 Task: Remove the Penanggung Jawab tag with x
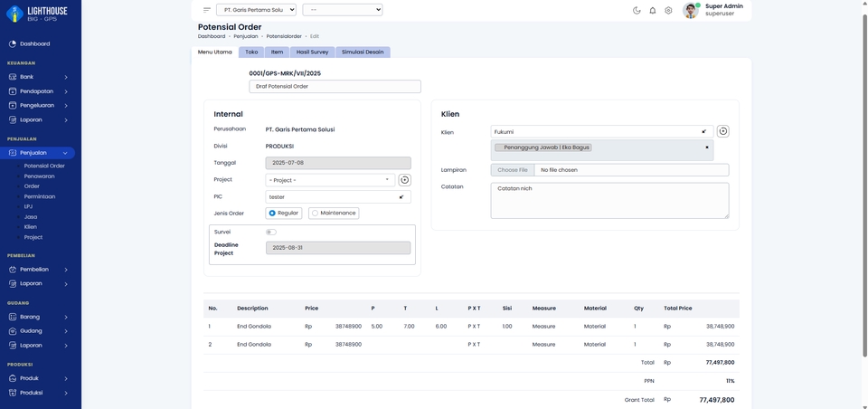(x=707, y=147)
